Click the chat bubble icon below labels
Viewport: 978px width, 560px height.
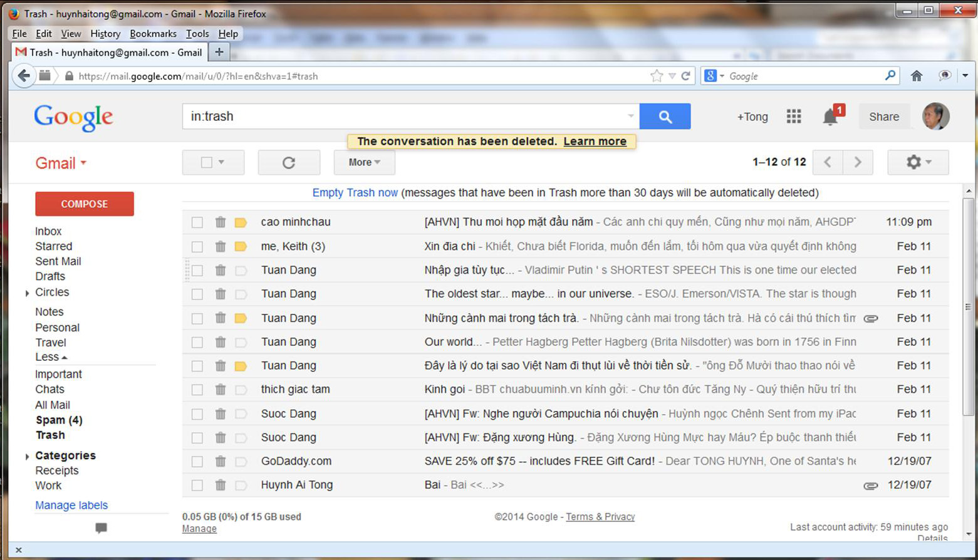tap(101, 528)
